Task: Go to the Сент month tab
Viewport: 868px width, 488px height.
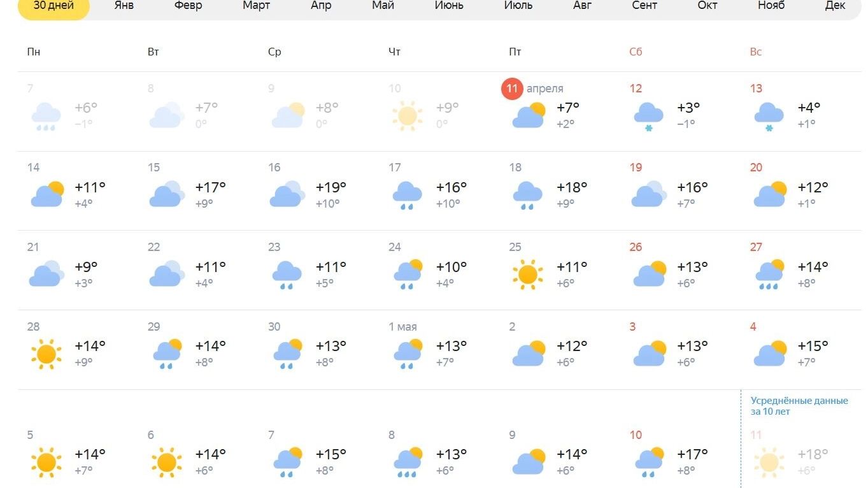Action: pyautogui.click(x=644, y=6)
